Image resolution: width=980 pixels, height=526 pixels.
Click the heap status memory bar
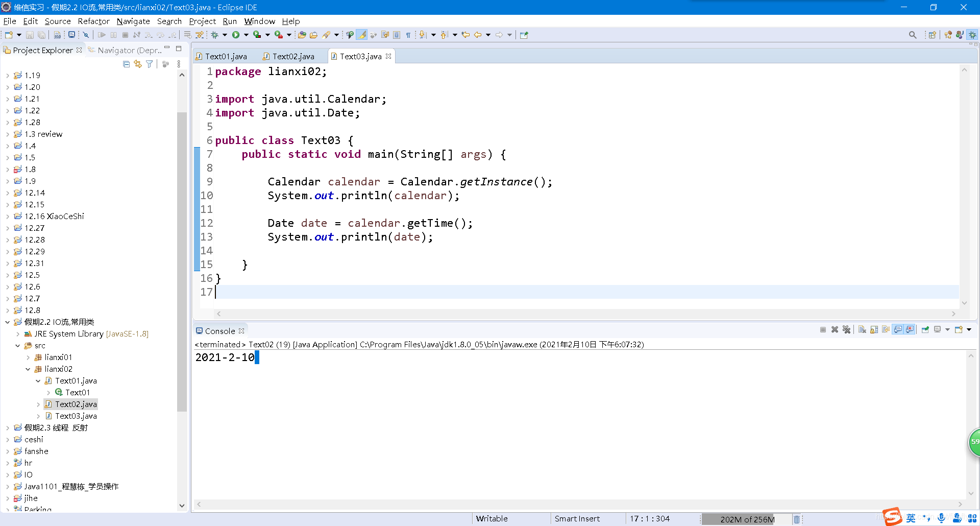tap(747, 519)
